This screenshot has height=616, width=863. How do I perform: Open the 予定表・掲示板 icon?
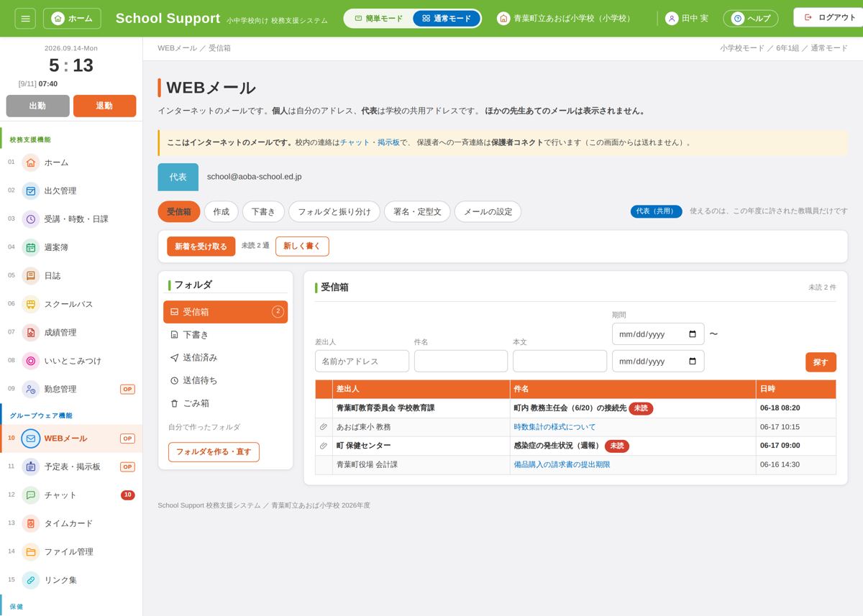point(31,466)
